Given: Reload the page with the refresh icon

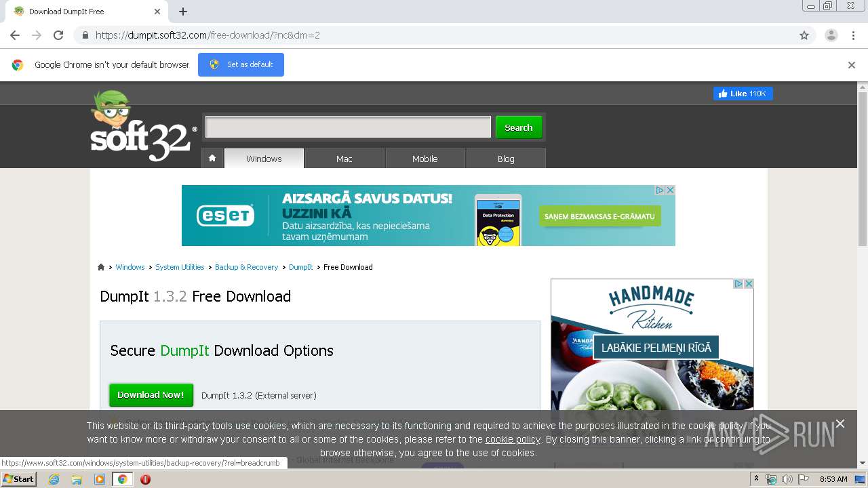Looking at the screenshot, I should point(58,35).
